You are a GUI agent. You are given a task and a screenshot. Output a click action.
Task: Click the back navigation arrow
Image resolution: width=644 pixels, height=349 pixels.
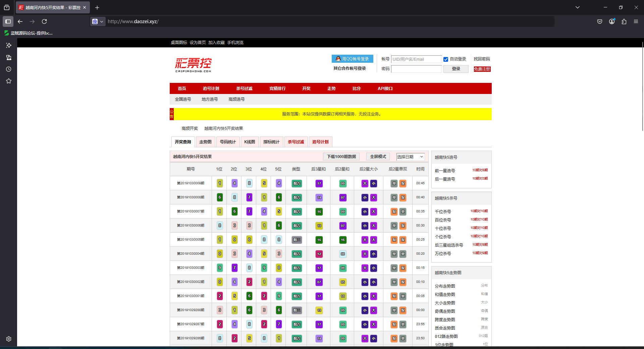[x=20, y=21]
